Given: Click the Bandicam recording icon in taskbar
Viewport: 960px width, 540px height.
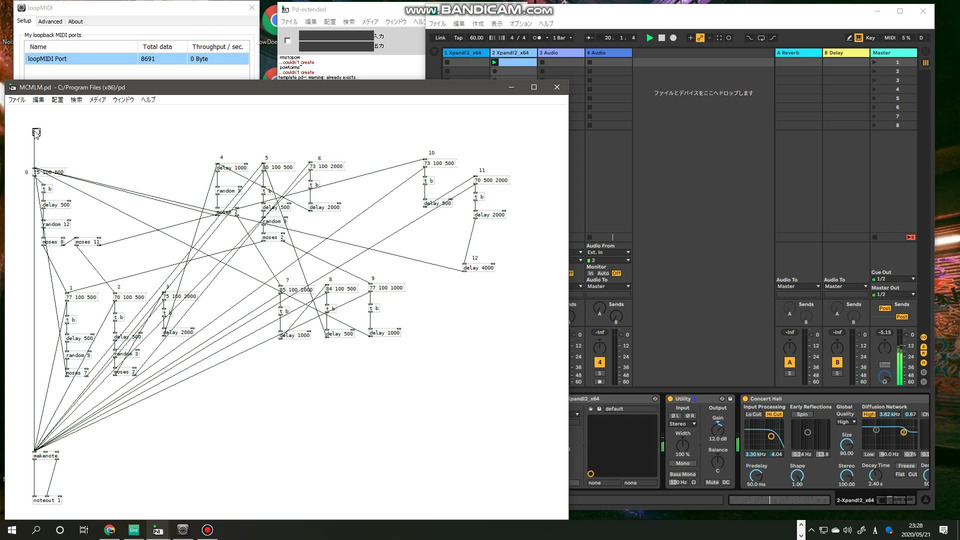Looking at the screenshot, I should pos(207,529).
